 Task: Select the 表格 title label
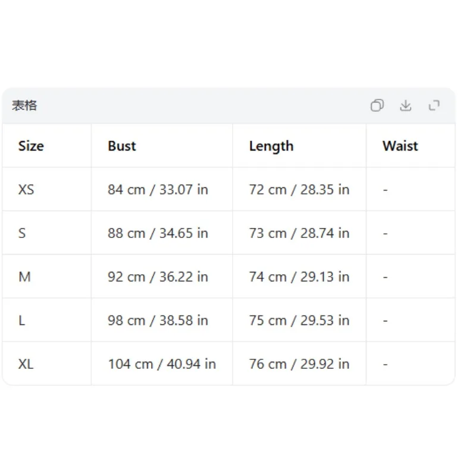pyautogui.click(x=24, y=105)
